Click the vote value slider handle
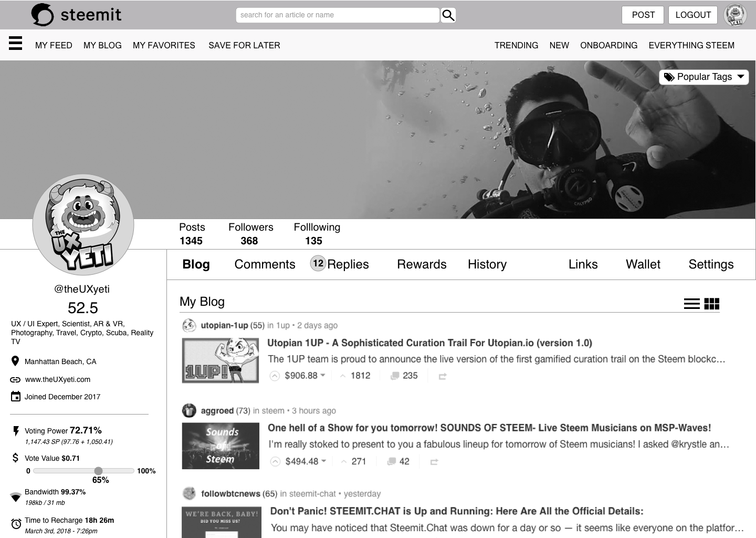This screenshot has height=538, width=756. coord(98,471)
